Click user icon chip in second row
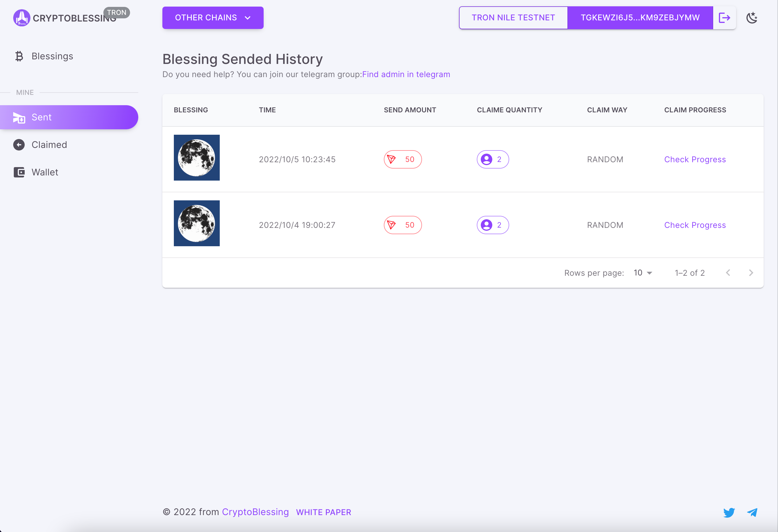This screenshot has width=778, height=532. coord(493,225)
